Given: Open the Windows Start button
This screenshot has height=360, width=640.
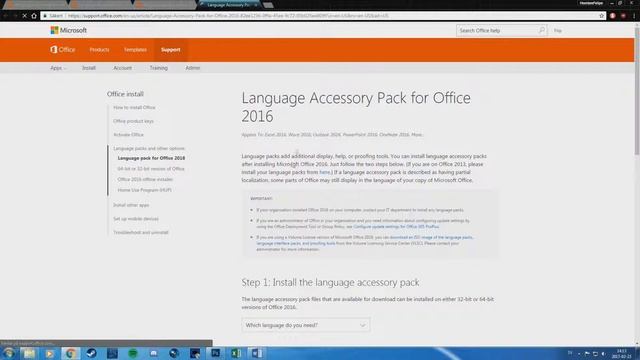Looking at the screenshot, I should click(x=8, y=353).
